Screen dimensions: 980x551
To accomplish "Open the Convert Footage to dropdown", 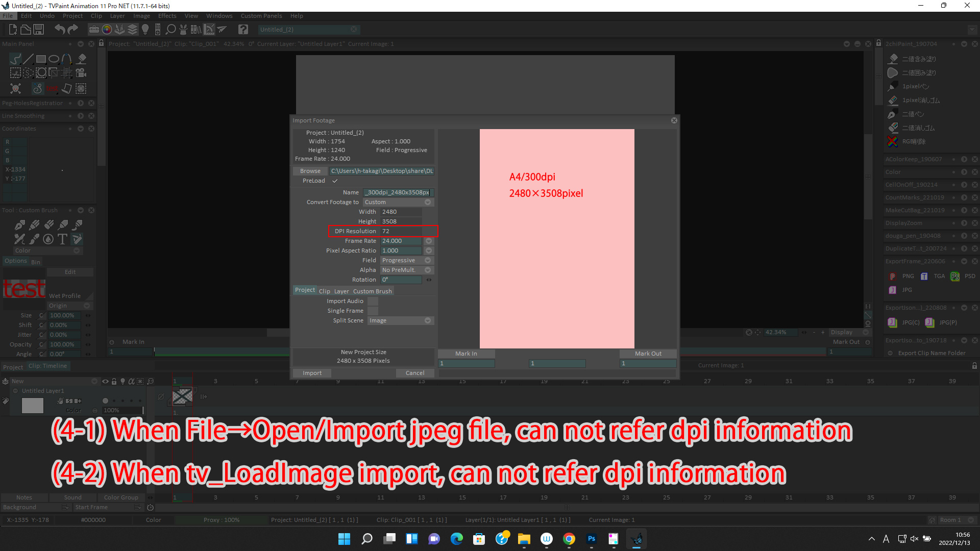I will [x=398, y=202].
